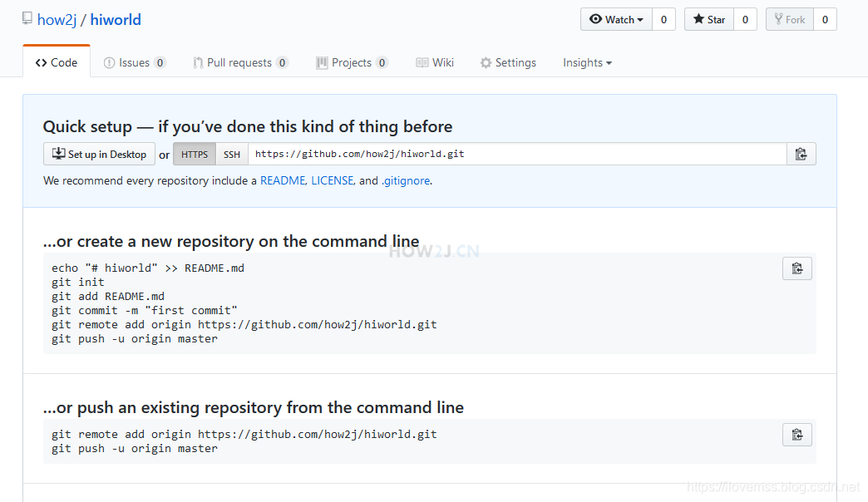
Task: Switch clone URL to SSH
Action: point(231,154)
